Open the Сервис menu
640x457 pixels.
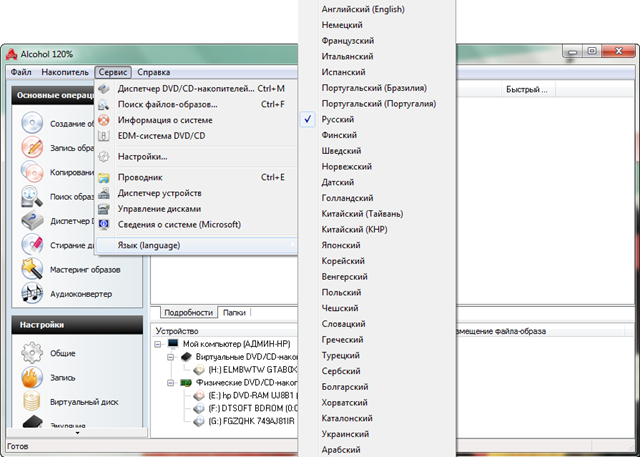coord(113,72)
